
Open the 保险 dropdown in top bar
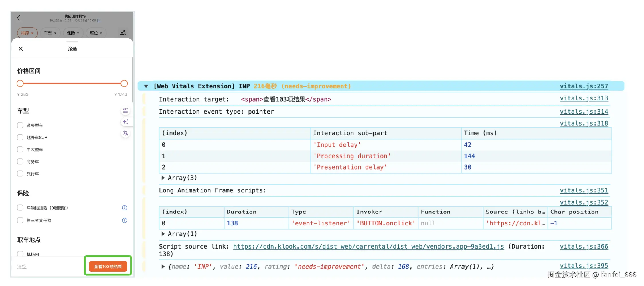(73, 33)
